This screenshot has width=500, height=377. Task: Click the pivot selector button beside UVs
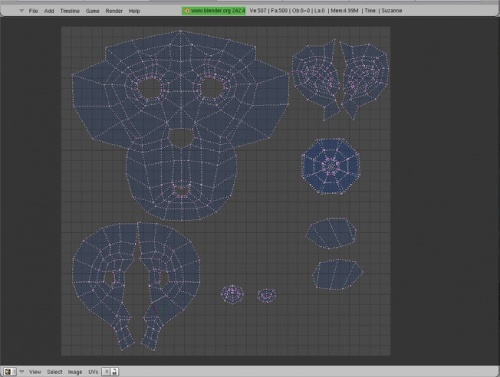pyautogui.click(x=106, y=372)
